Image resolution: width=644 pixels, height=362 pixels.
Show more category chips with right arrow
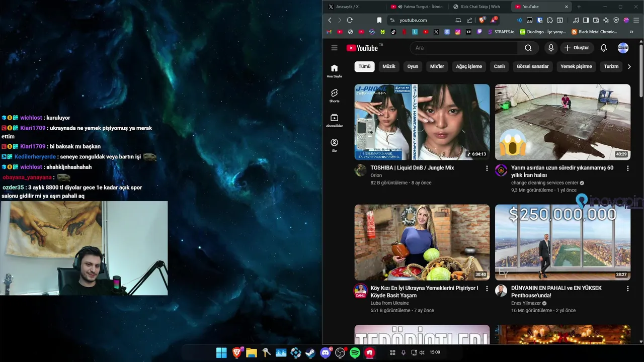(x=629, y=66)
